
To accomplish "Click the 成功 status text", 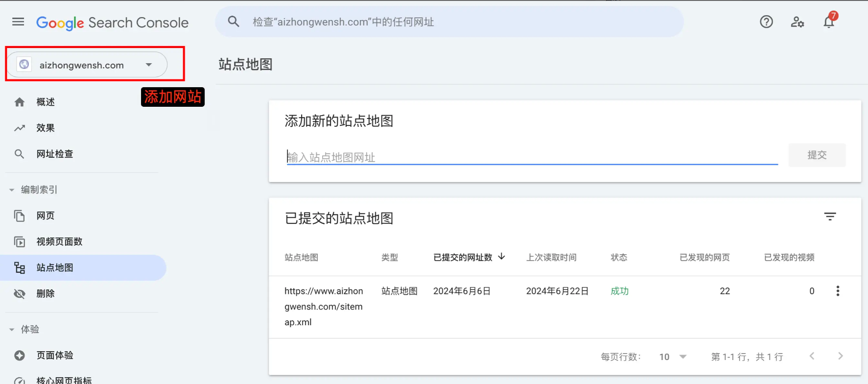I will (x=619, y=291).
